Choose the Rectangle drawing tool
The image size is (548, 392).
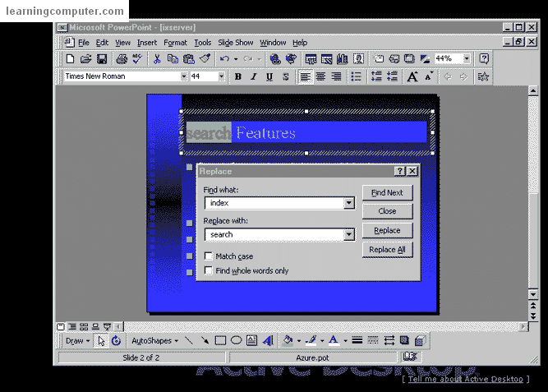(x=220, y=340)
